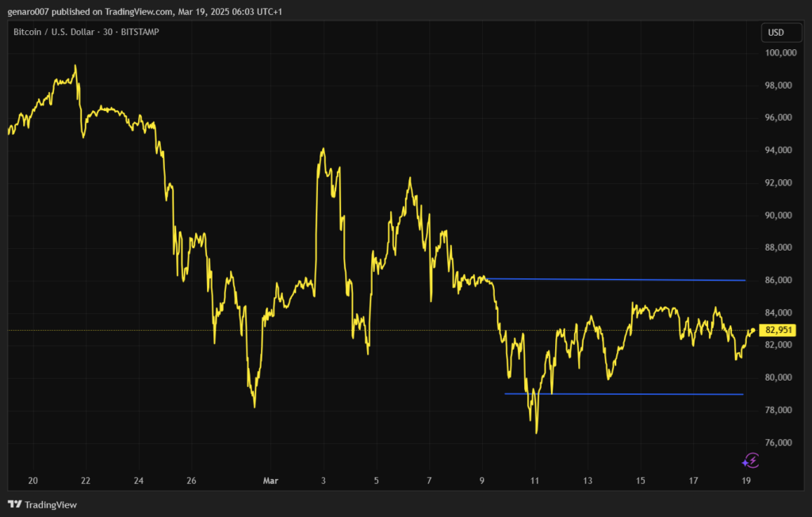
Task: Open the USD currency selector
Action: point(775,33)
